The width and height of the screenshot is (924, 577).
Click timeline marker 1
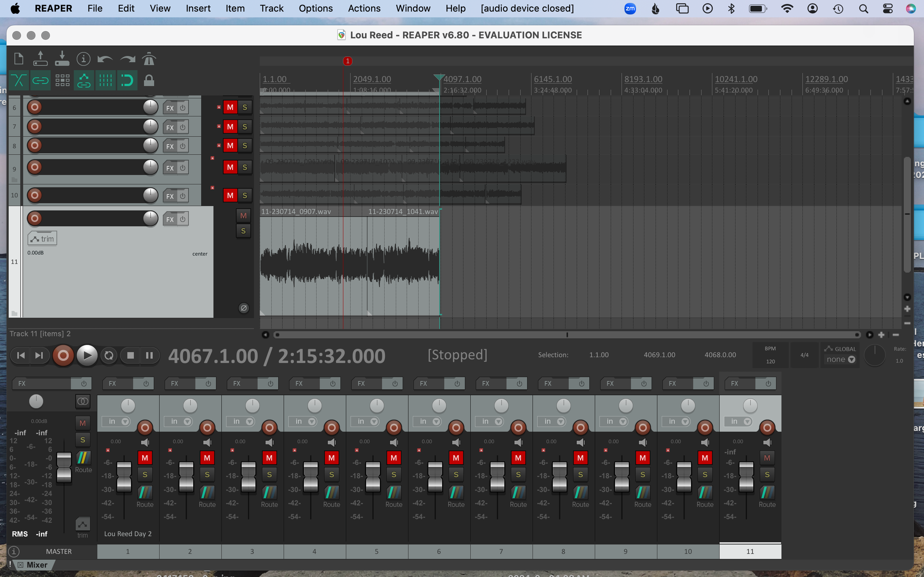click(x=347, y=61)
